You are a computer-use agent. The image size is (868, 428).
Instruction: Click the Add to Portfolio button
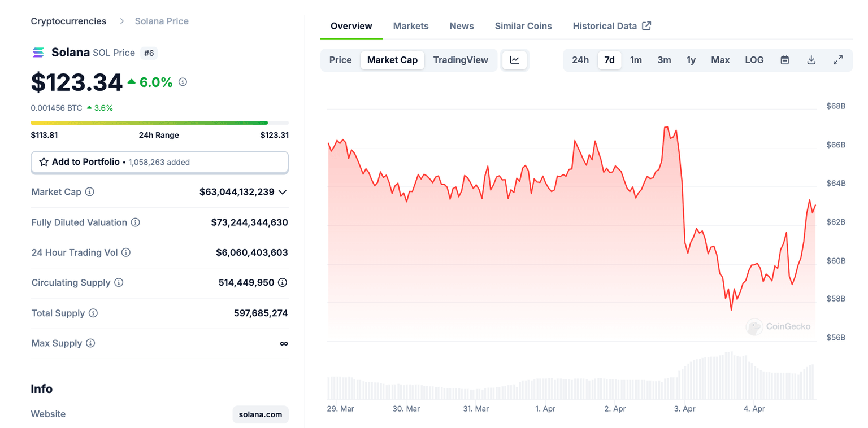tap(159, 162)
